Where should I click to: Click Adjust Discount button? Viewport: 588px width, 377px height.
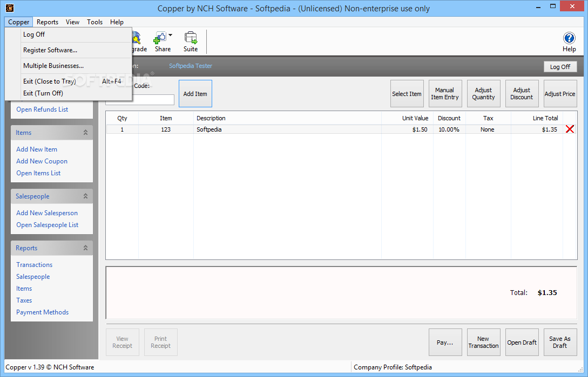pyautogui.click(x=522, y=94)
